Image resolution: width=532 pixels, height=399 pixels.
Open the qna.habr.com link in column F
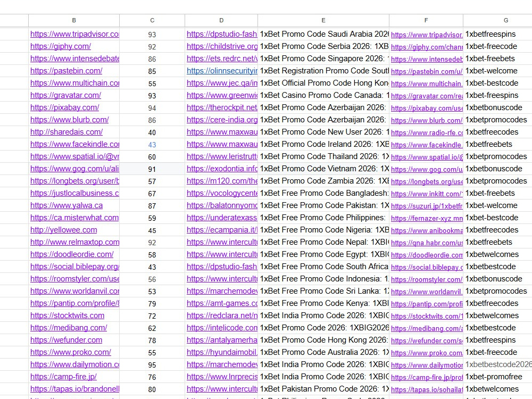click(x=427, y=242)
